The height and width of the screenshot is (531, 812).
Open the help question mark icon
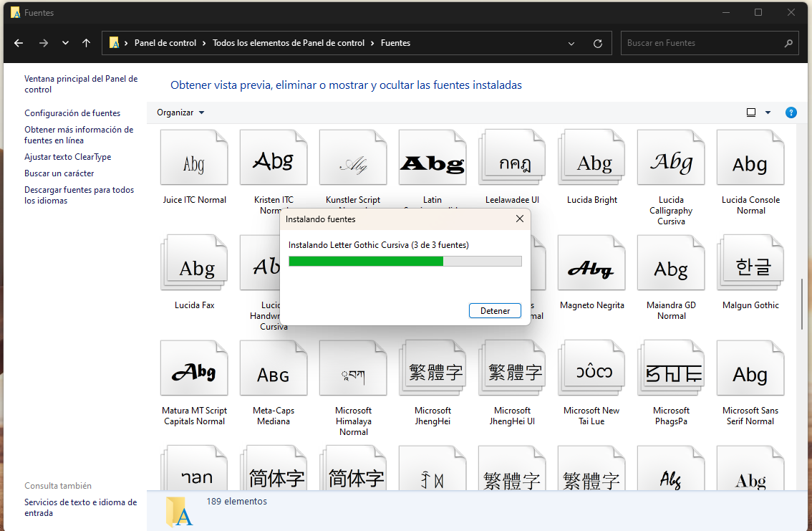pos(791,113)
